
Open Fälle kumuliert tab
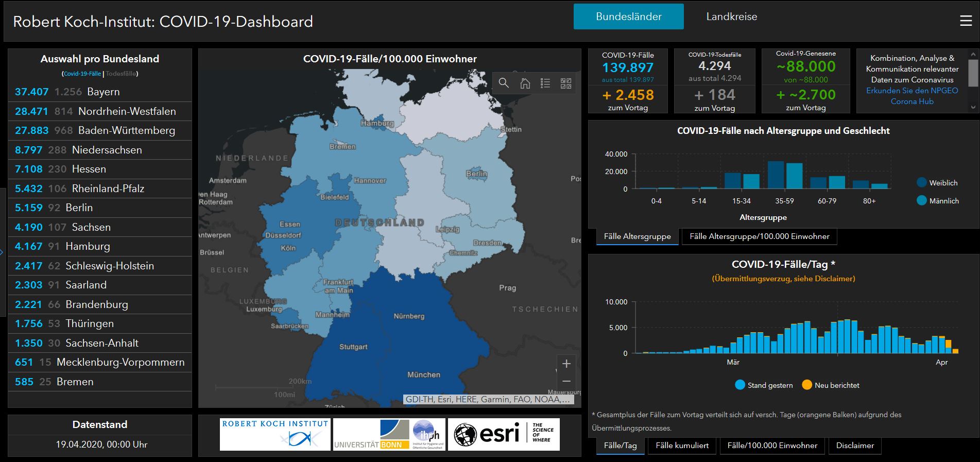(x=682, y=446)
